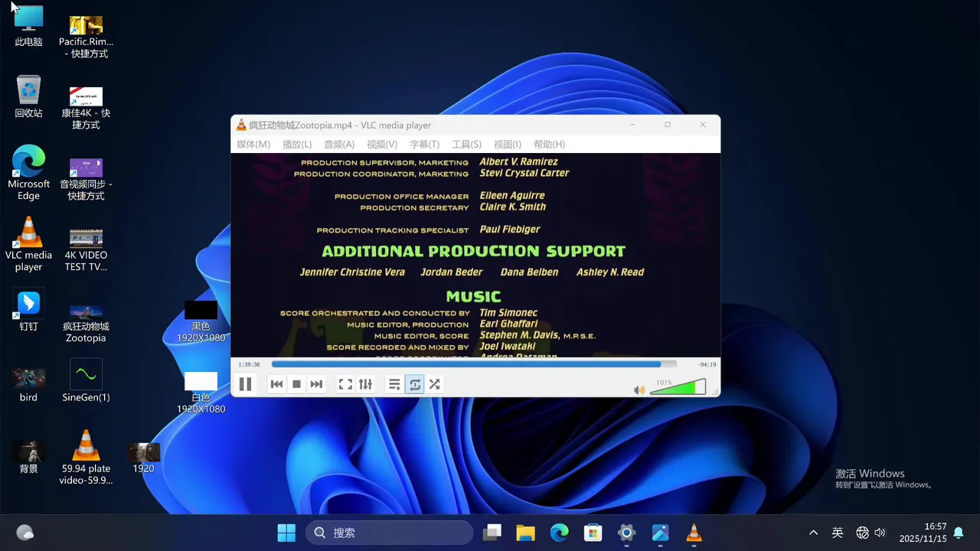Open the 帮助(H) menu
This screenshot has width=980, height=551.
coord(549,145)
